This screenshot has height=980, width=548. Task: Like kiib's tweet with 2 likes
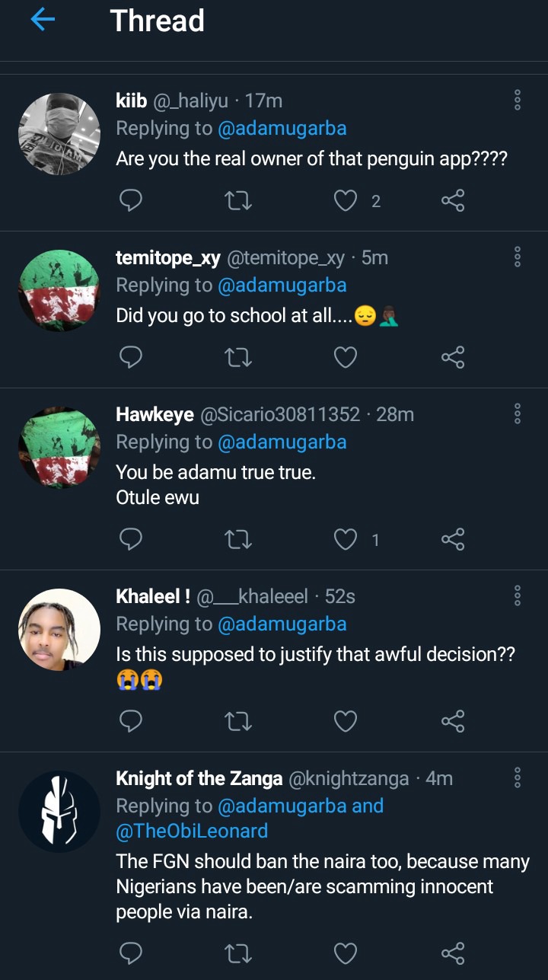point(346,201)
